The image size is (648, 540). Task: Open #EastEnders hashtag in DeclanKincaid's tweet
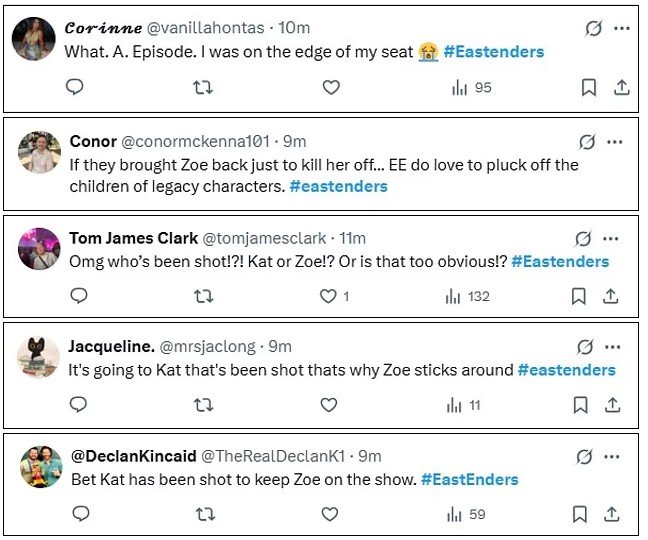pyautogui.click(x=469, y=479)
